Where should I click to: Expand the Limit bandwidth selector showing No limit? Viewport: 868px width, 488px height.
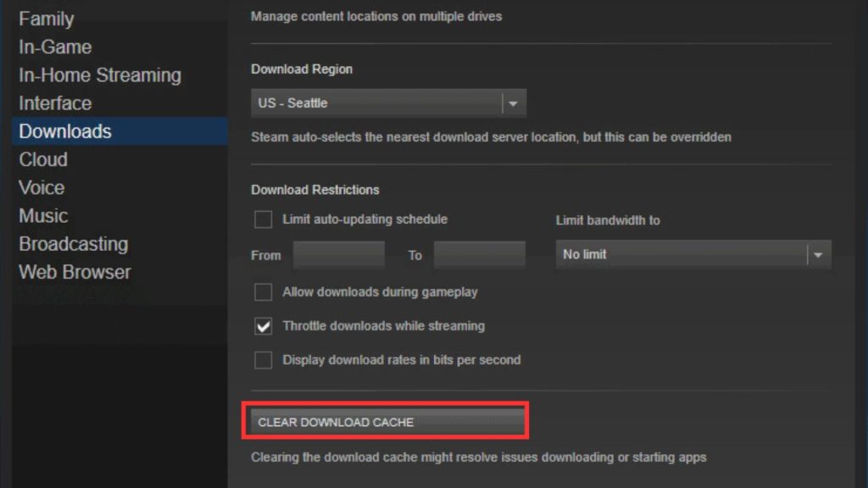(x=693, y=254)
